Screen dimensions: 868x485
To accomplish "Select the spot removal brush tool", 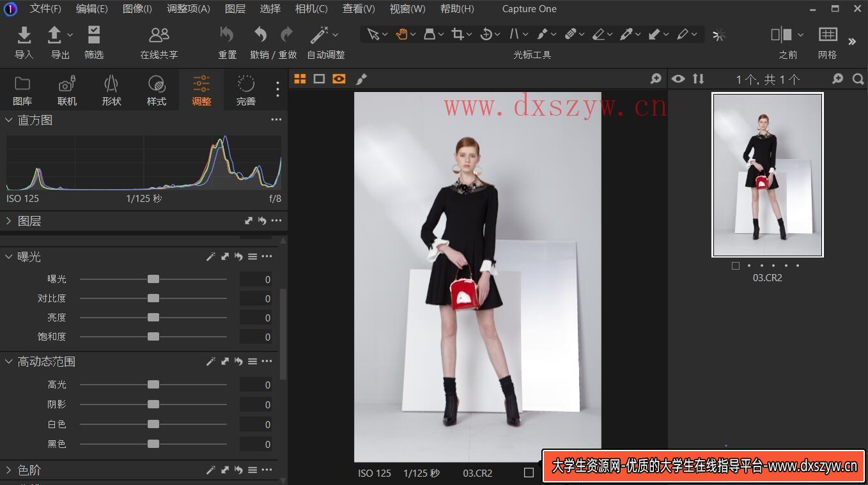I will pyautogui.click(x=542, y=35).
